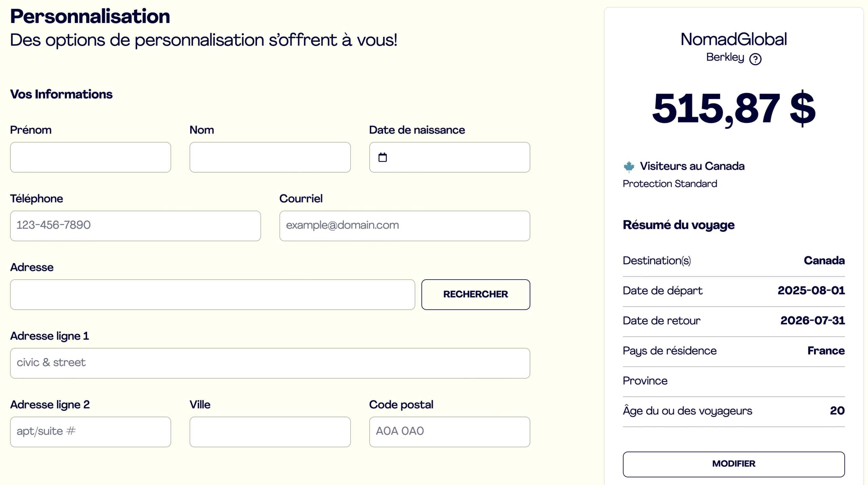This screenshot has width=868, height=485.
Task: Click the RECHERCHER button
Action: (476, 295)
